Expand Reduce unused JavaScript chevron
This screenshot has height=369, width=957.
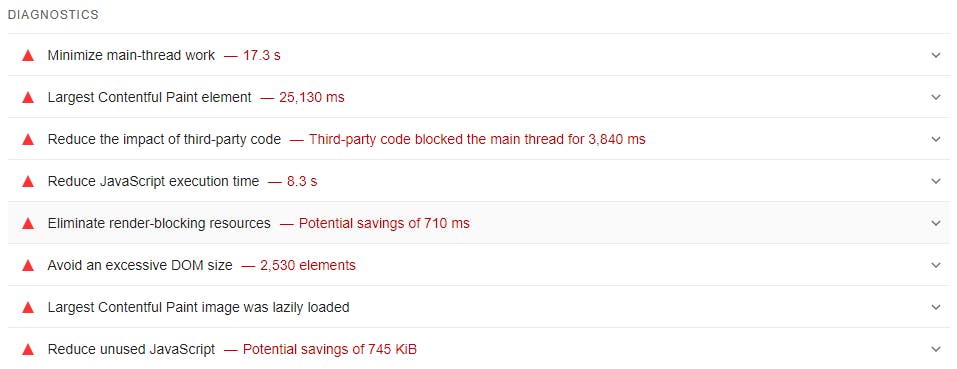click(x=936, y=350)
